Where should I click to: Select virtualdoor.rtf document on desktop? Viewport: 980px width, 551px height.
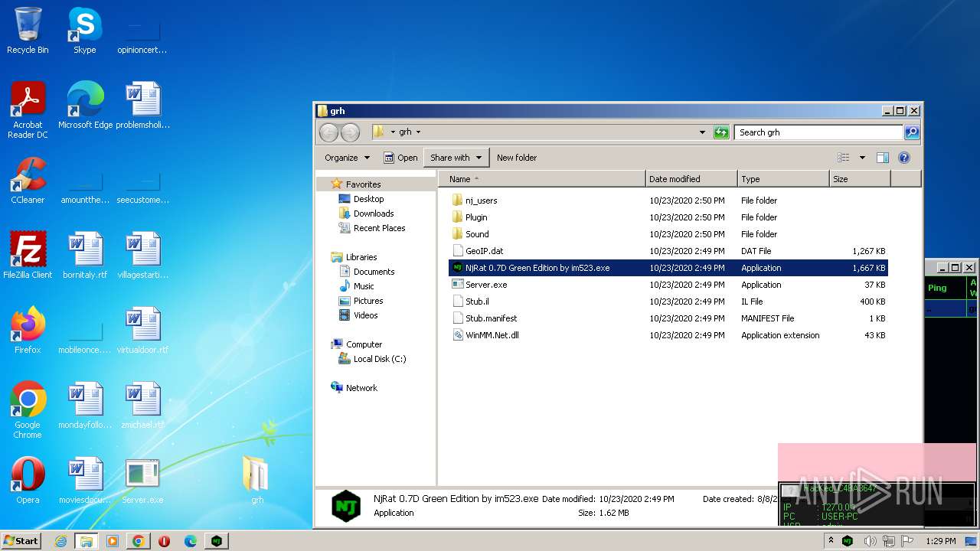coord(142,331)
